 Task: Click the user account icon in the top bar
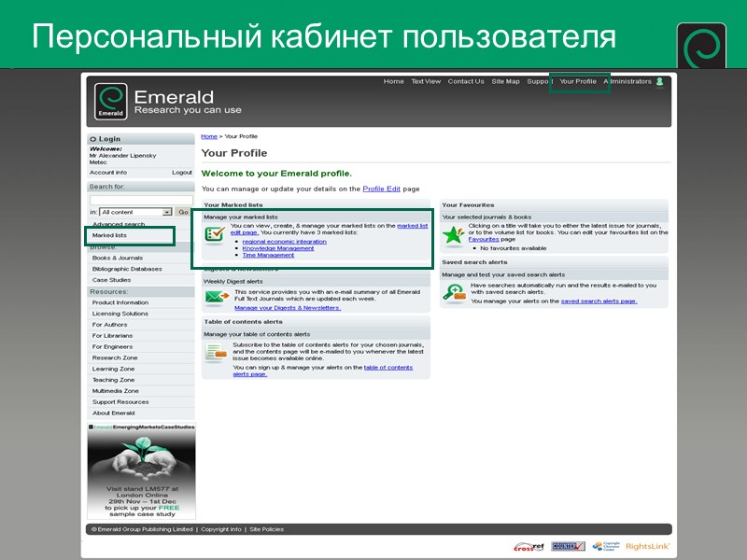pyautogui.click(x=661, y=81)
